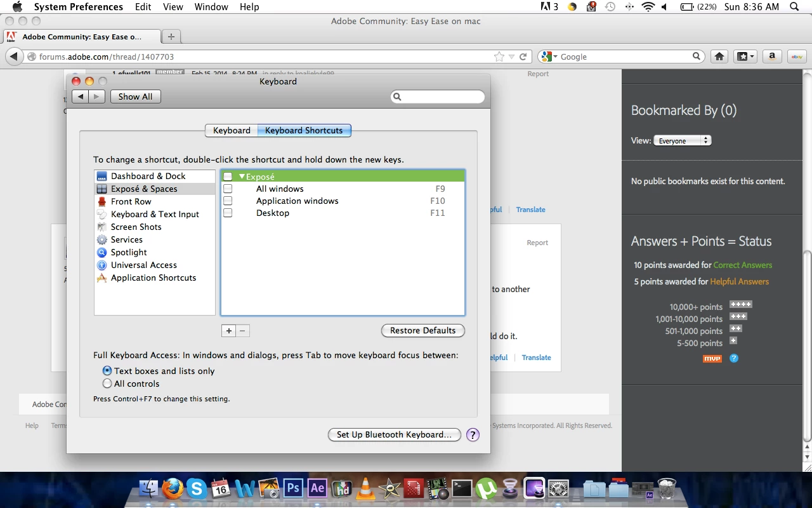This screenshot has height=508, width=812.
Task: Open After Effects in the dock
Action: click(x=317, y=488)
